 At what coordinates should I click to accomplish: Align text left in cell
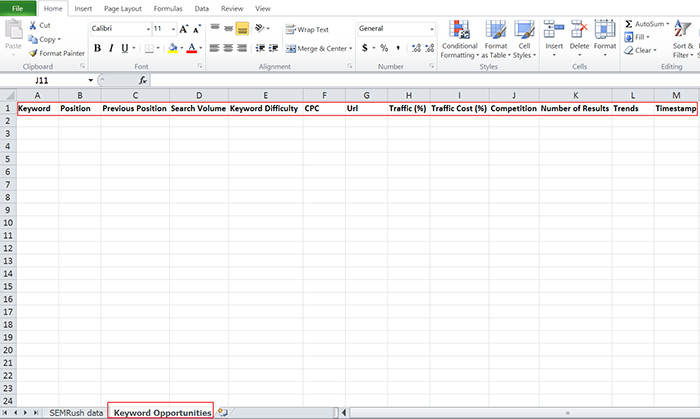(215, 48)
